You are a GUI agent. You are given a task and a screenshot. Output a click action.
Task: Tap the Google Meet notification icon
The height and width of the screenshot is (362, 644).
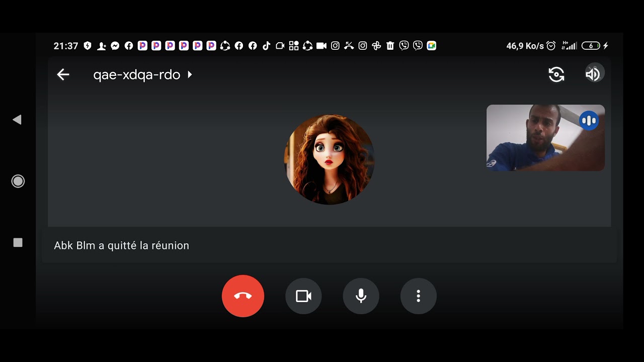431,46
